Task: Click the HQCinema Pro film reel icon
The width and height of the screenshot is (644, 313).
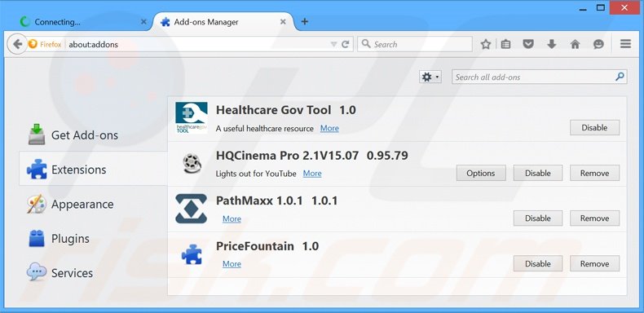Action: (x=192, y=163)
